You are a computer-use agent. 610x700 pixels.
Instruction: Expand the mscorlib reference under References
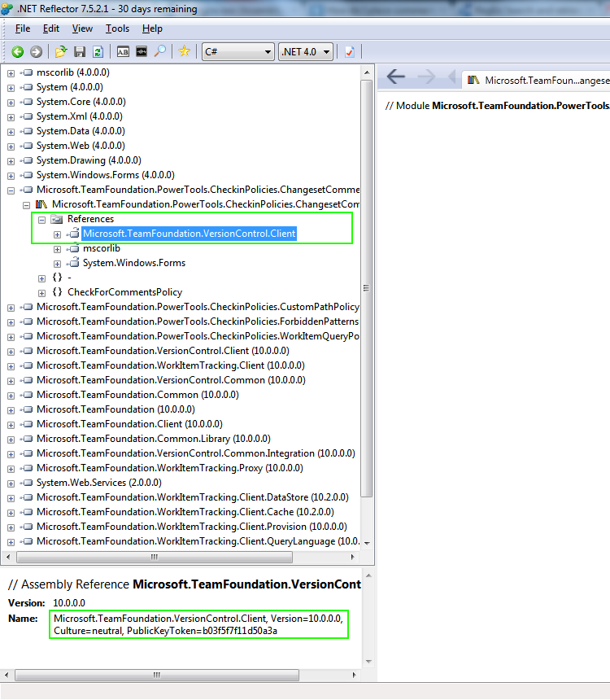click(x=57, y=249)
